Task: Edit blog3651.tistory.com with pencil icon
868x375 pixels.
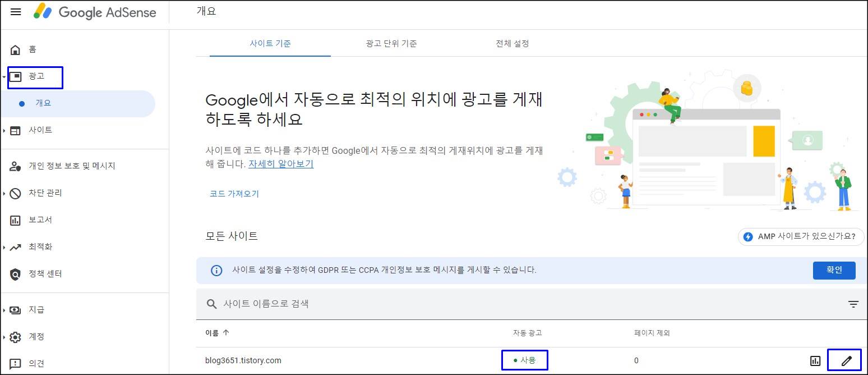Action: (847, 361)
